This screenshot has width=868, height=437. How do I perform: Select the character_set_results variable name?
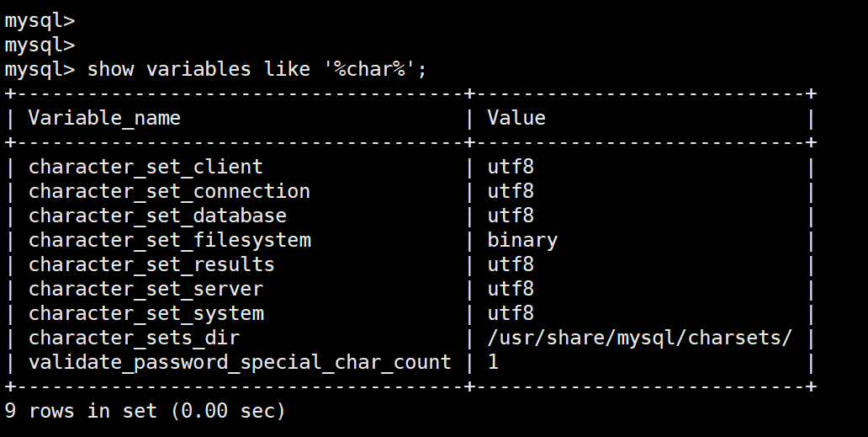point(151,264)
